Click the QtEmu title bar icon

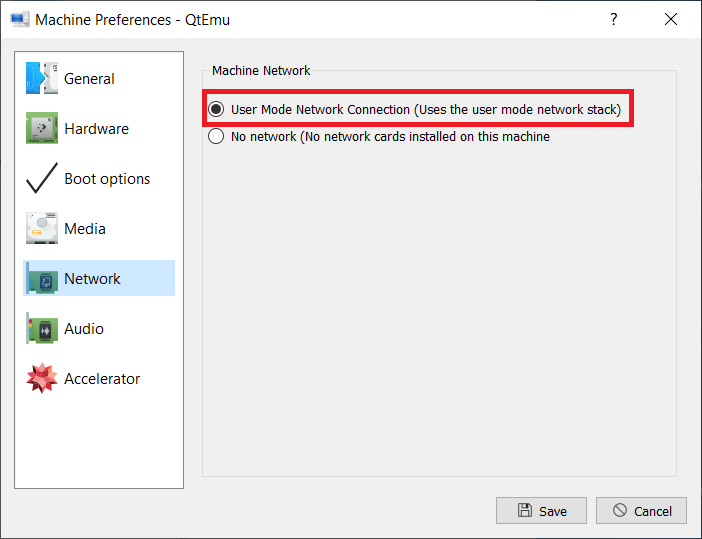pyautogui.click(x=18, y=20)
